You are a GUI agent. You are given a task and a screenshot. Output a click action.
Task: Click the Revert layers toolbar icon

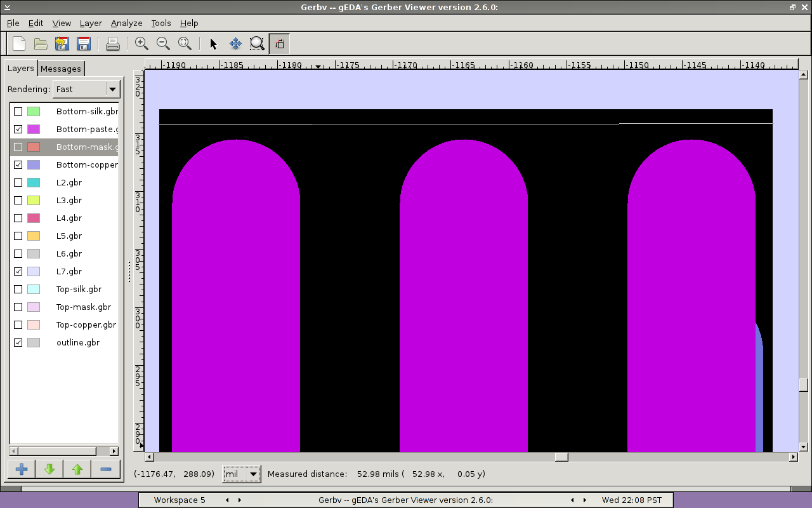pos(62,44)
